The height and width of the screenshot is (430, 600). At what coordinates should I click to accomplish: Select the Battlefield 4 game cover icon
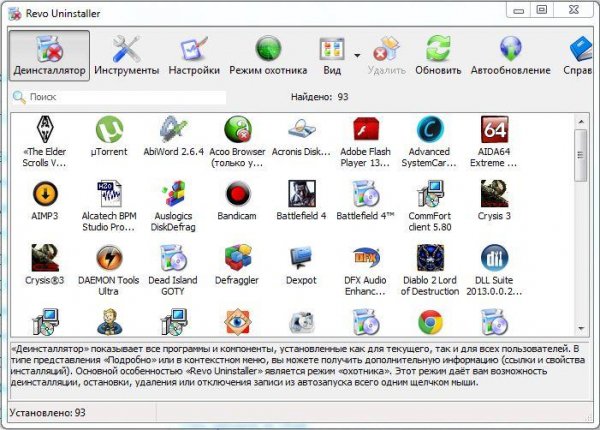(x=302, y=194)
